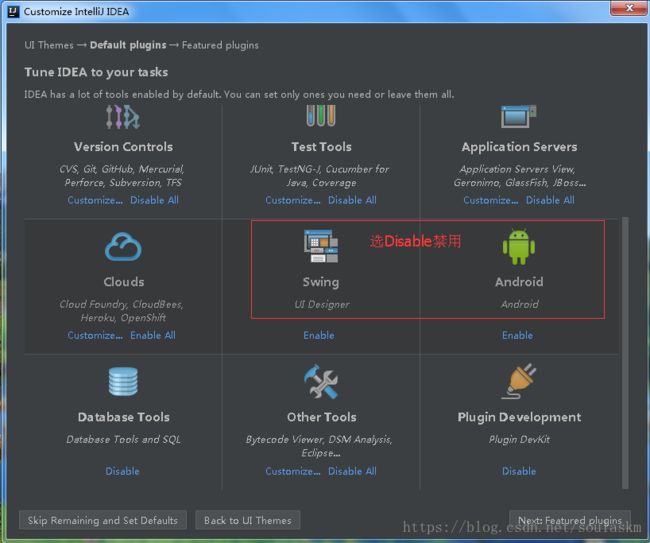The height and width of the screenshot is (543, 650).
Task: Click the Swing heading
Action: click(x=321, y=282)
